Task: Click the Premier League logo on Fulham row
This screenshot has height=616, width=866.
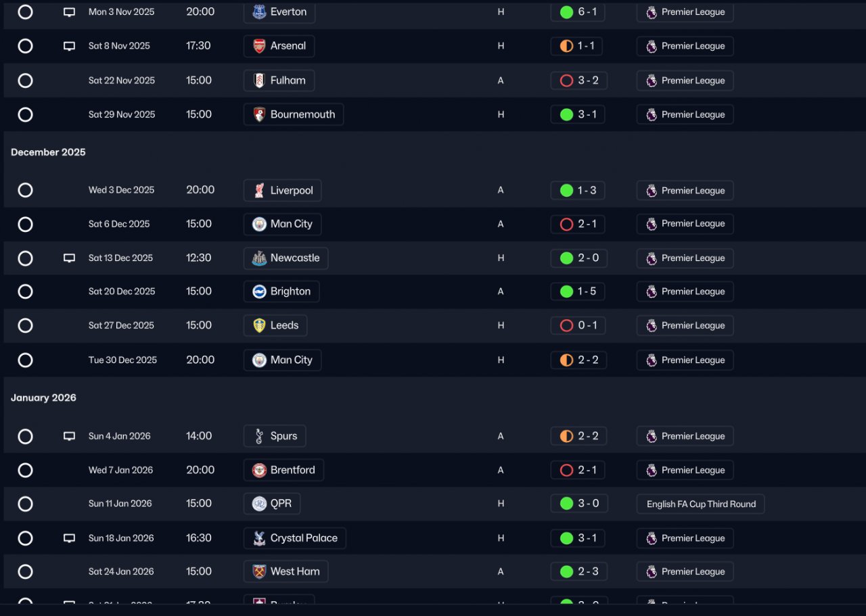Action: (x=652, y=80)
